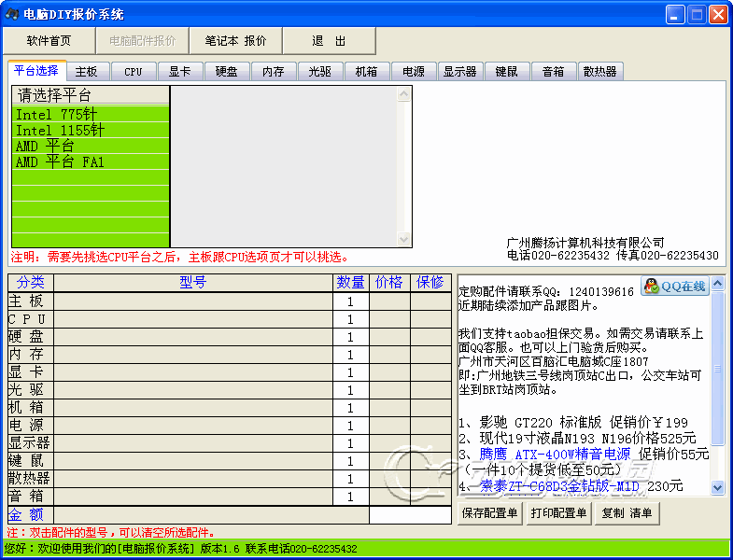The height and width of the screenshot is (560, 733).
Task: Click the 退出 exit button
Action: click(329, 41)
